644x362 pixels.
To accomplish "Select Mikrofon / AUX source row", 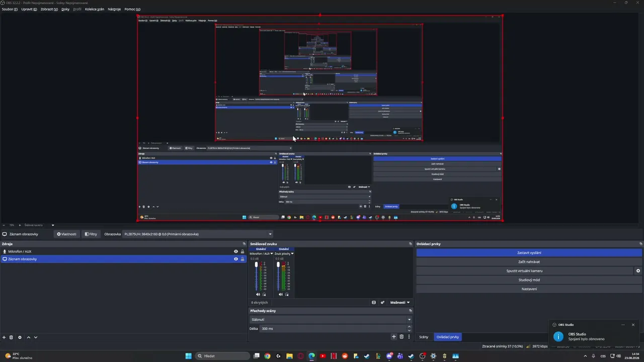I will pyautogui.click(x=123, y=251).
